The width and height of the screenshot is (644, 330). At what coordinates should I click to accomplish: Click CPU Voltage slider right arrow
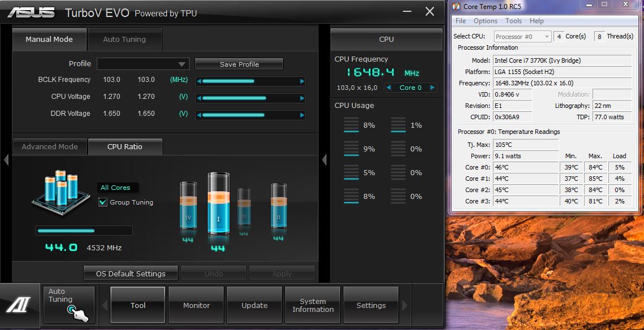pyautogui.click(x=302, y=98)
